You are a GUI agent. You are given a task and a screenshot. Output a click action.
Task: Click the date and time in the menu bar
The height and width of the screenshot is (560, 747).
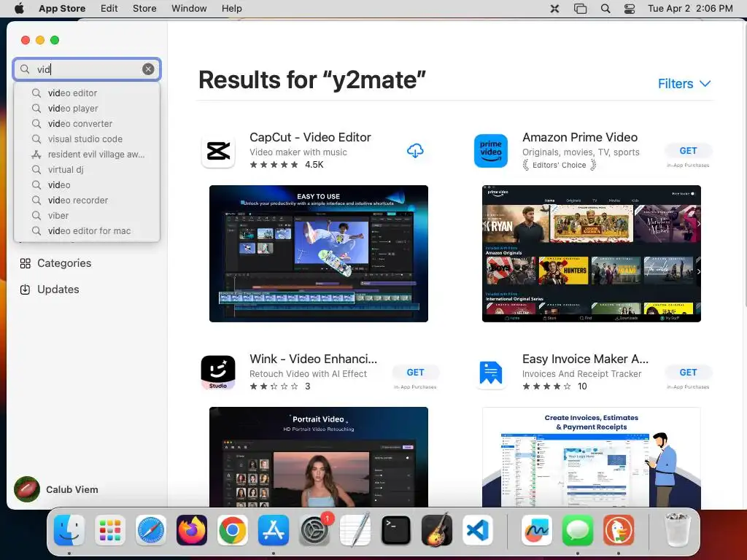coord(690,9)
